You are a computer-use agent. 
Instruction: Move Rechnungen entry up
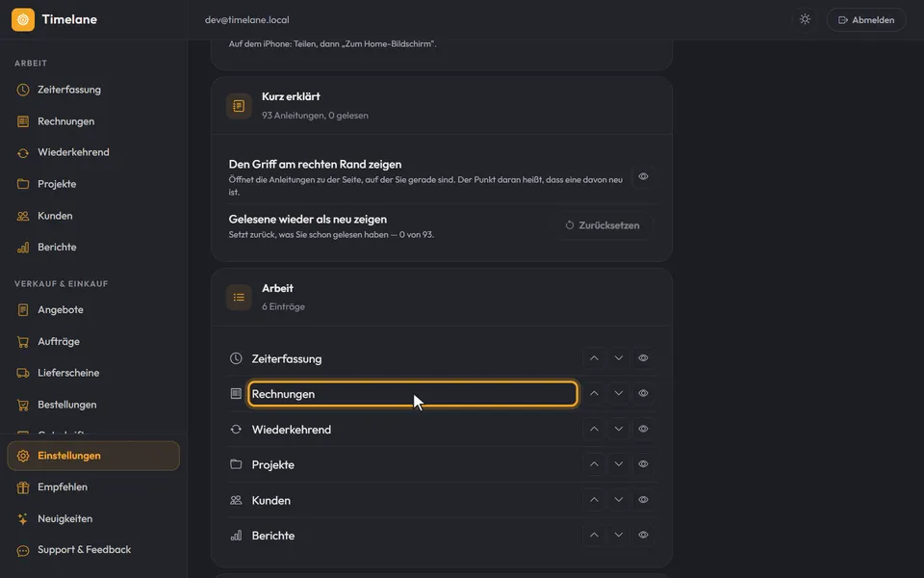coord(594,393)
